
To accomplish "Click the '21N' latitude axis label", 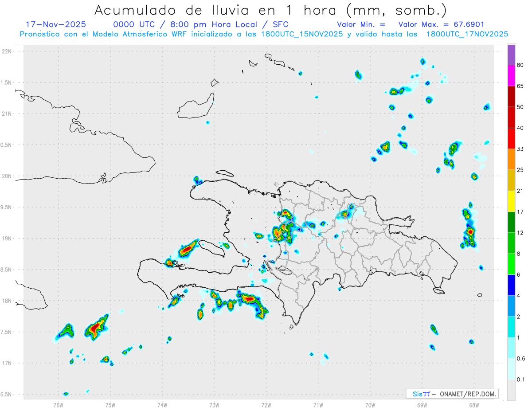I will coord(7,114).
